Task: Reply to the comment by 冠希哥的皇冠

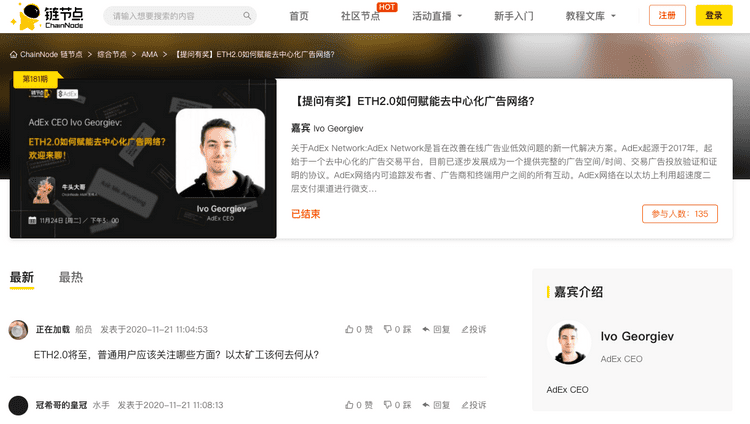Action: [436, 405]
